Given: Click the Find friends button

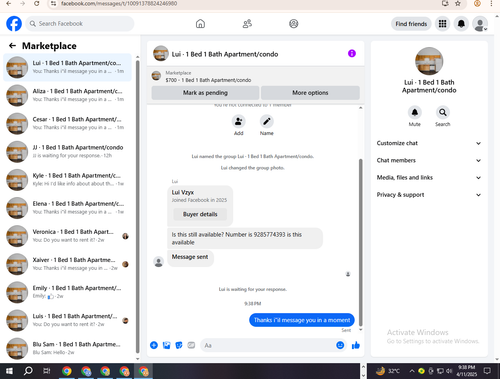Looking at the screenshot, I should pyautogui.click(x=411, y=24).
